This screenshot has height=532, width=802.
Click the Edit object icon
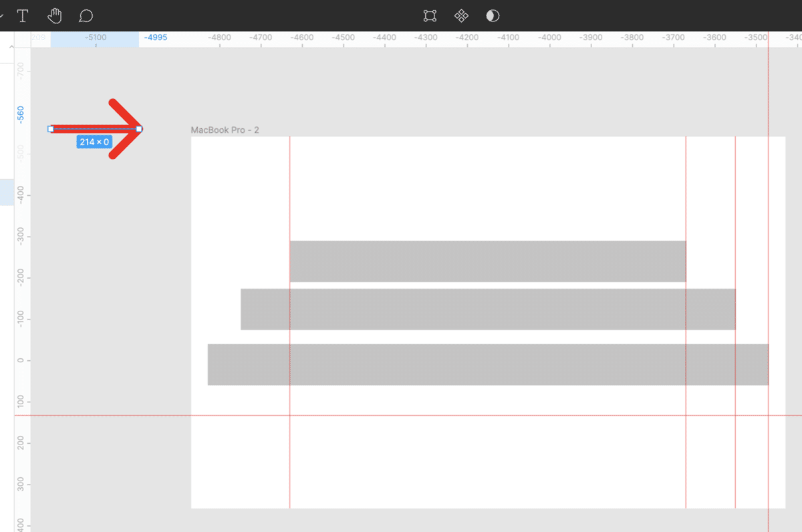coord(430,15)
